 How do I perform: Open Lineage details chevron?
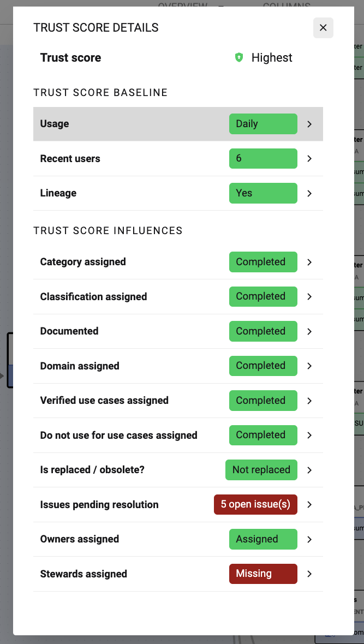pyautogui.click(x=309, y=193)
